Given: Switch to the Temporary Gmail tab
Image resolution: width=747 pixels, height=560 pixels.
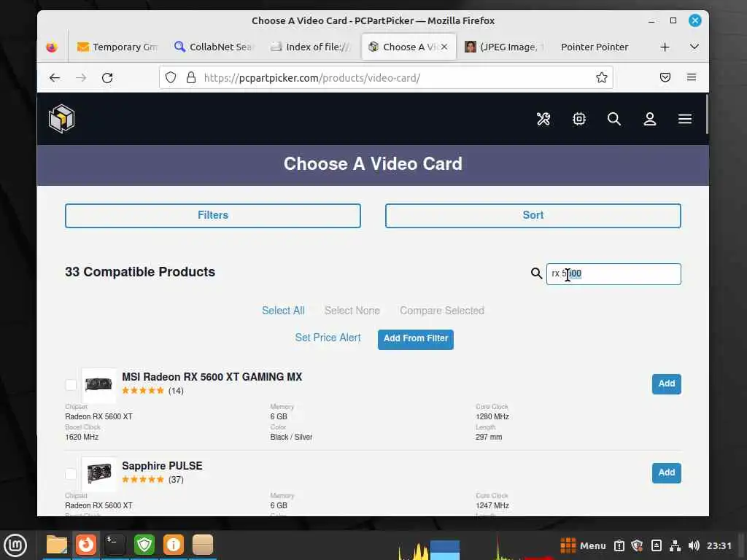Looking at the screenshot, I should coord(117,47).
